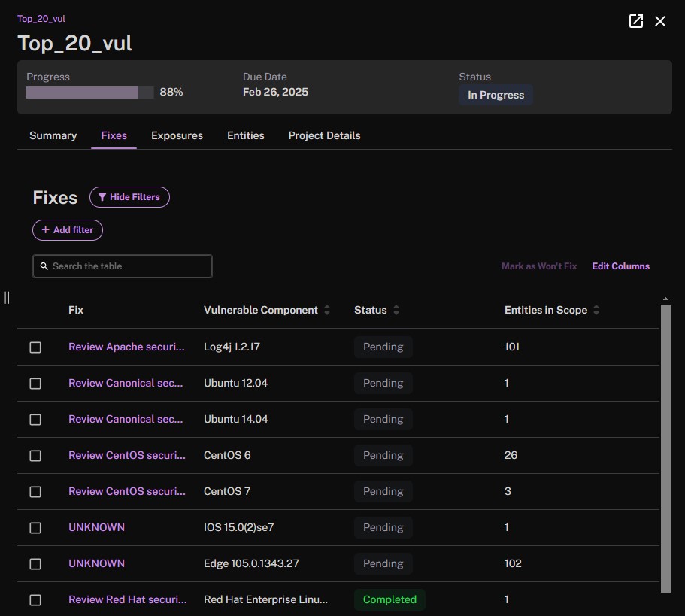Image resolution: width=685 pixels, height=616 pixels.
Task: Select checkbox for Ubuntu 14.04 row
Action: coord(35,420)
